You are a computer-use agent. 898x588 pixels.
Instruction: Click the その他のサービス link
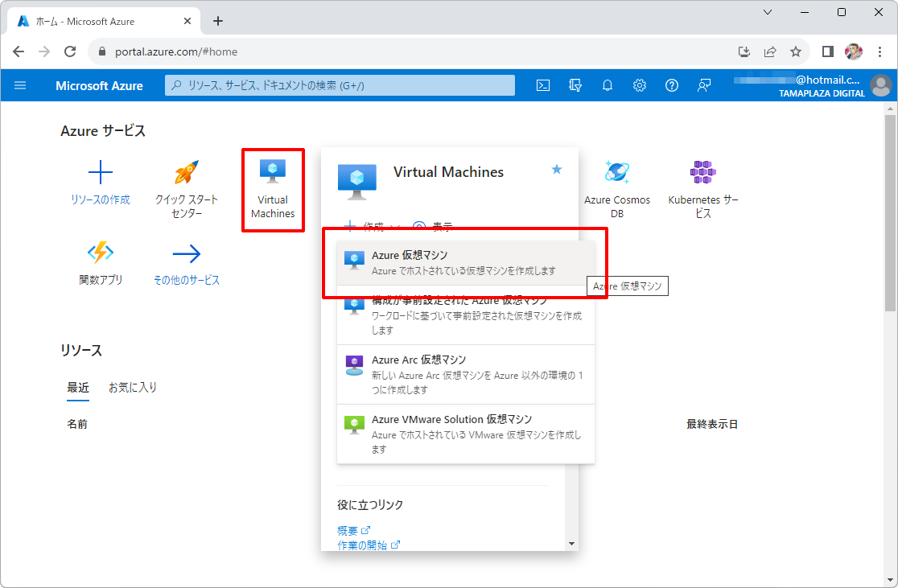tap(187, 280)
